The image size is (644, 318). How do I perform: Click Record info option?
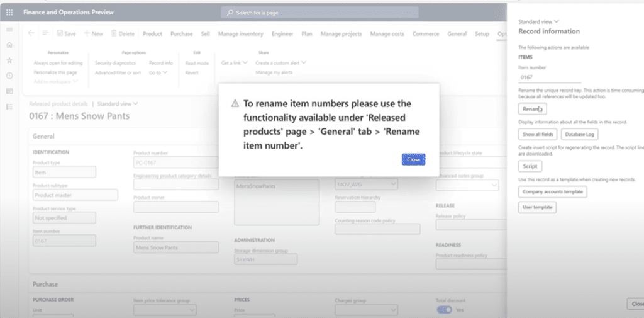click(x=161, y=63)
